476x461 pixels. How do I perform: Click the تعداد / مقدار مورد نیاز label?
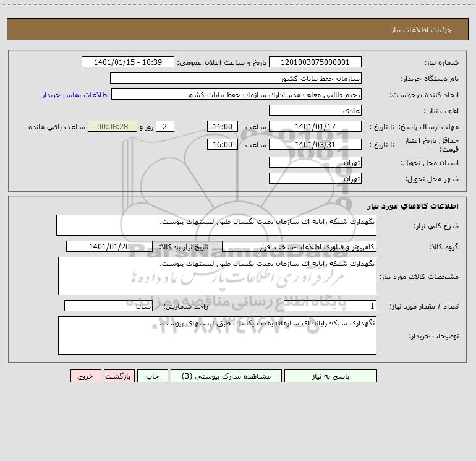[424, 307]
